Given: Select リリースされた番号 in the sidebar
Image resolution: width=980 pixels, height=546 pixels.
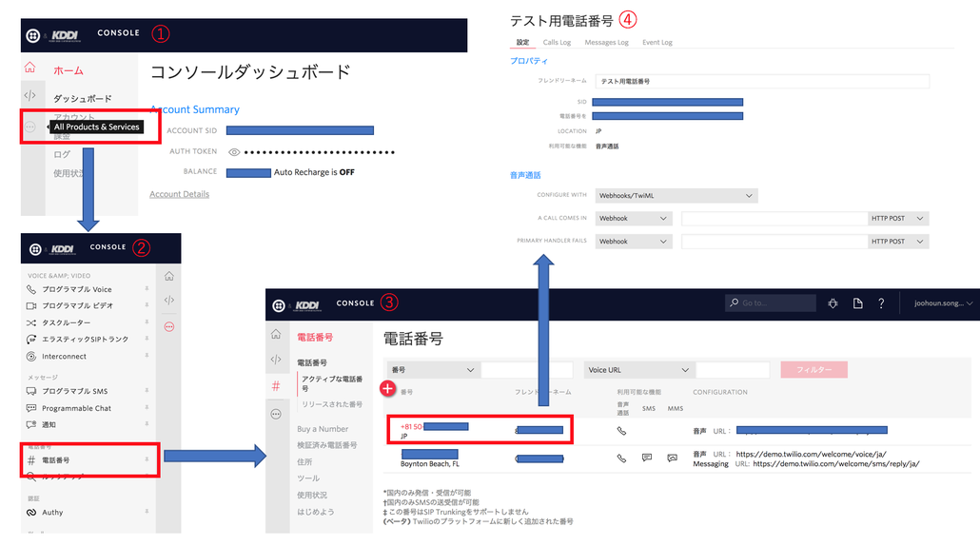Looking at the screenshot, I should coord(332,404).
